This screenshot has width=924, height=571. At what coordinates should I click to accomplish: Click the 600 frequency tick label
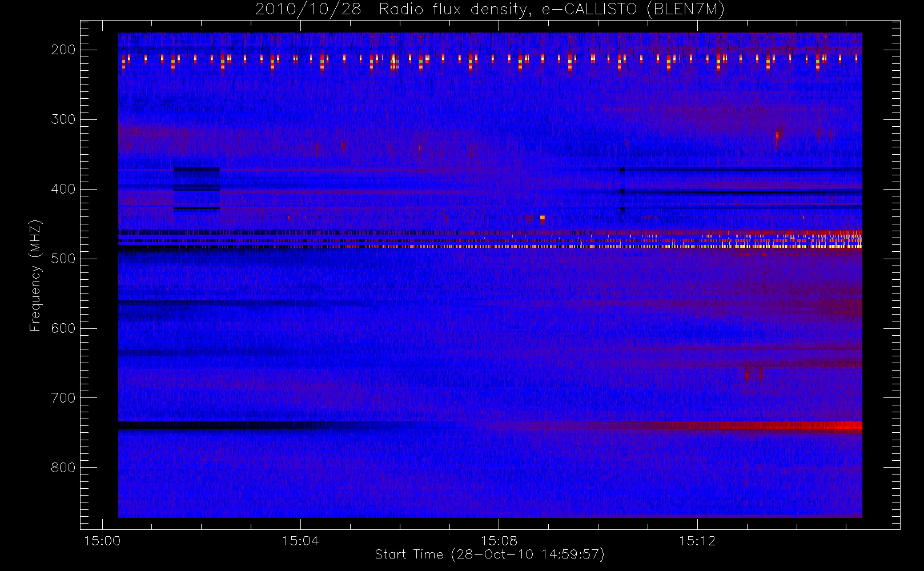click(63, 328)
